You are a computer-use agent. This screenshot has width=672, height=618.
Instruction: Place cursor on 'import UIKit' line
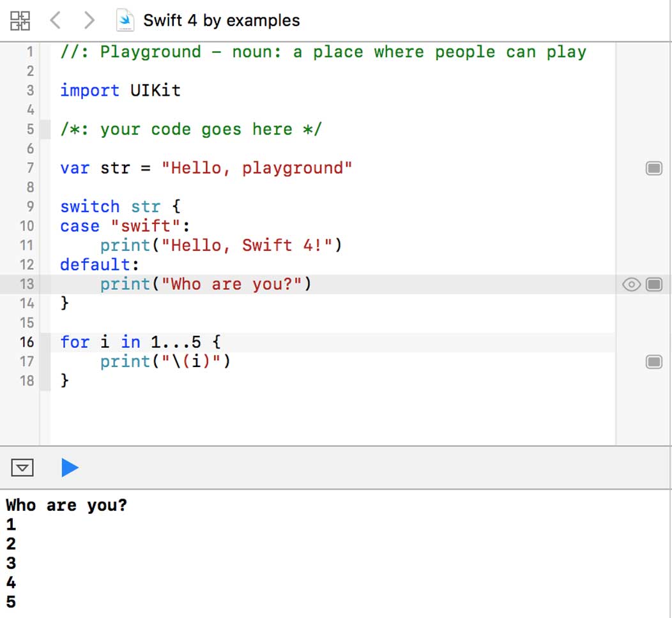[x=120, y=91]
